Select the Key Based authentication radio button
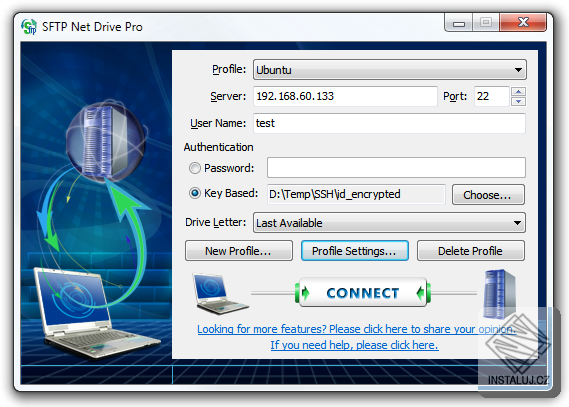 (195, 193)
